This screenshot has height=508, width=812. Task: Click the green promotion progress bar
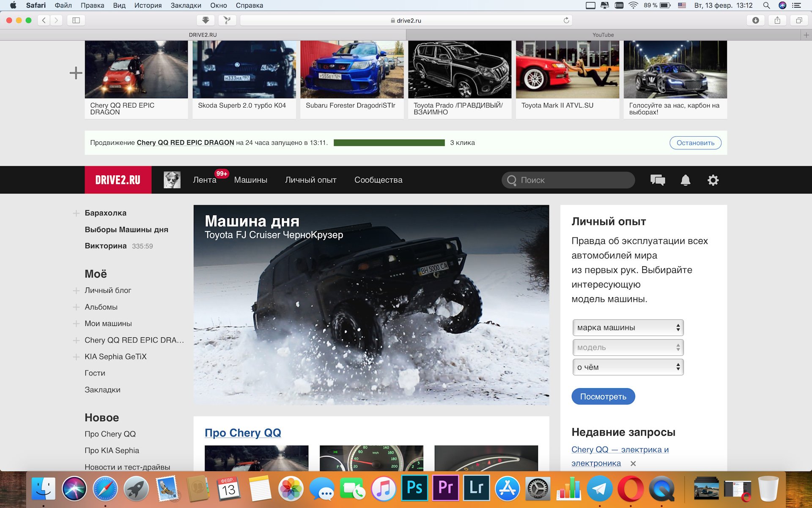tap(389, 143)
